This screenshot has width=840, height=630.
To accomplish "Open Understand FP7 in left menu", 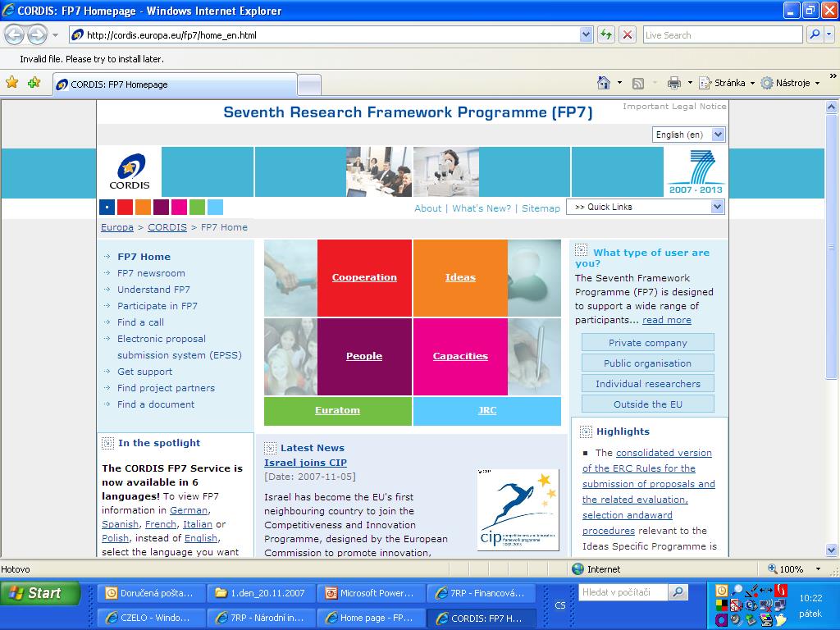I will 153,290.
